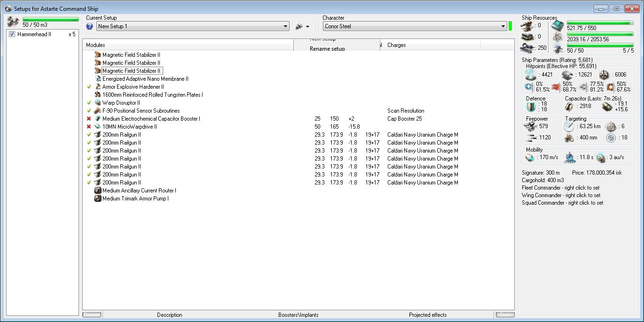Toggle the status tick on the first 200mm Railgun II

point(89,135)
